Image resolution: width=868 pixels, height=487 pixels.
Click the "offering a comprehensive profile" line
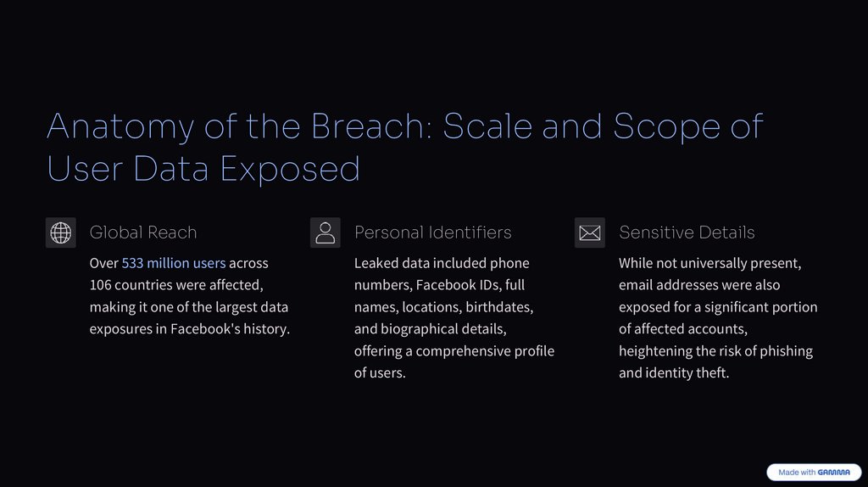click(454, 351)
